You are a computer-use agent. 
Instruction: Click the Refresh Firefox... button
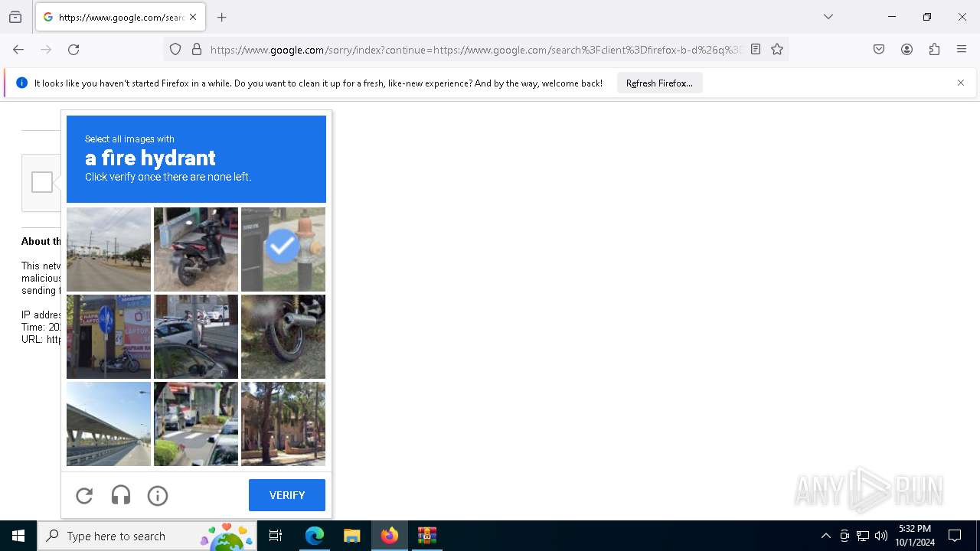(x=659, y=83)
